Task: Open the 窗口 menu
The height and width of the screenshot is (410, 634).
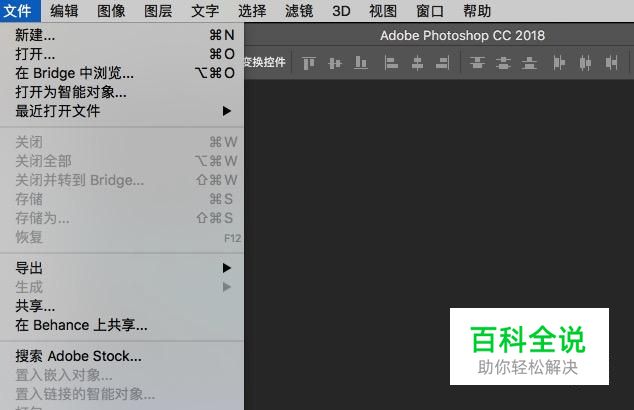Action: click(430, 11)
